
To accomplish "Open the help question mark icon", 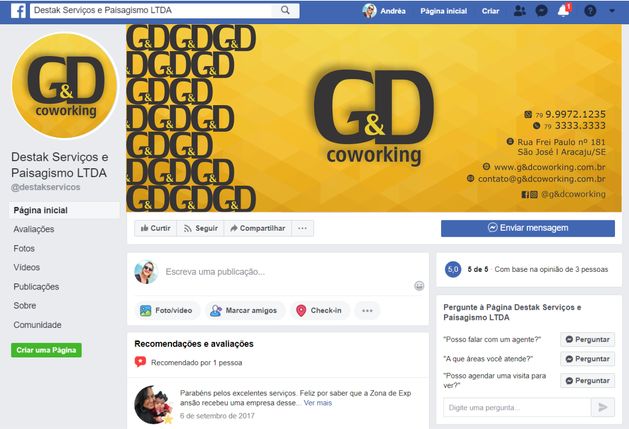I will tap(590, 11).
